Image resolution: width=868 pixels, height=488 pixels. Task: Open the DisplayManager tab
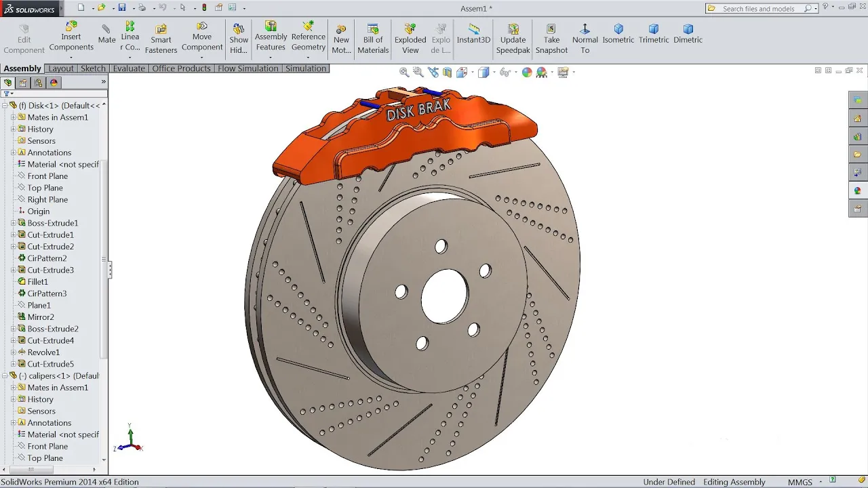(x=54, y=83)
